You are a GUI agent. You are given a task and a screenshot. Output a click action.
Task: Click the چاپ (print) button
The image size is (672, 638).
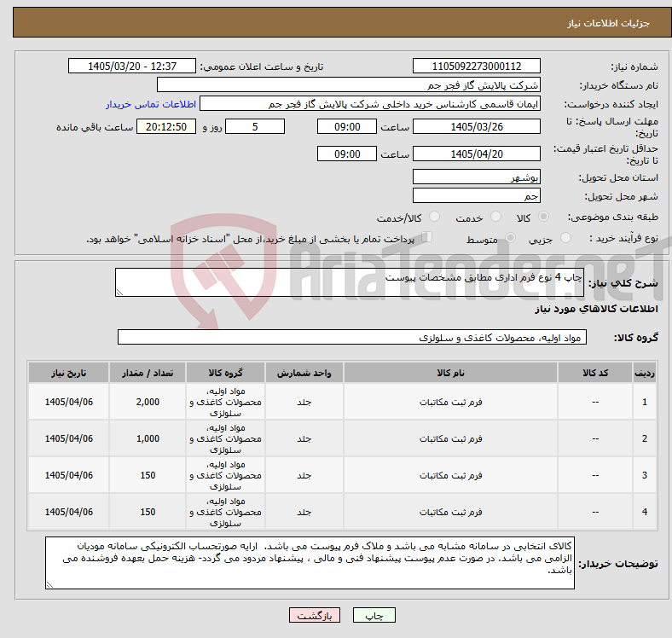[x=374, y=615]
